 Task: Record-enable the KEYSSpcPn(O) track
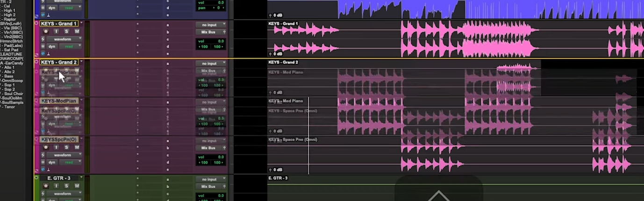(x=46, y=147)
